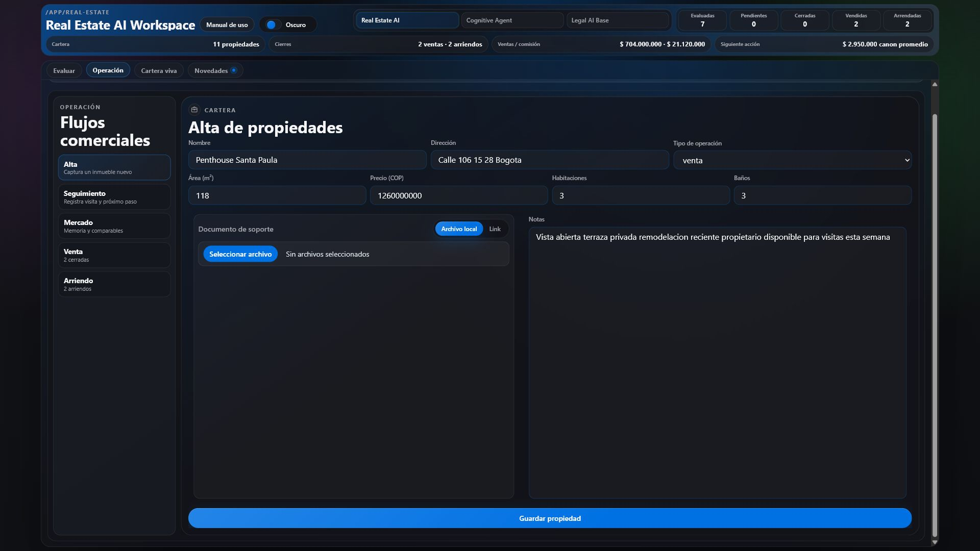Click the Cartera 11 propiedades summary
The image size is (980, 551).
click(x=155, y=44)
